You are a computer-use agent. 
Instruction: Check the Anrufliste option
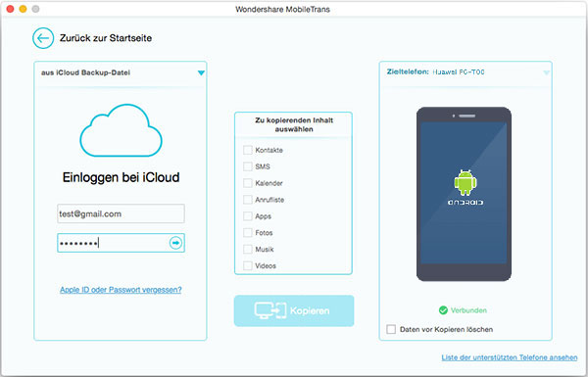(x=248, y=200)
